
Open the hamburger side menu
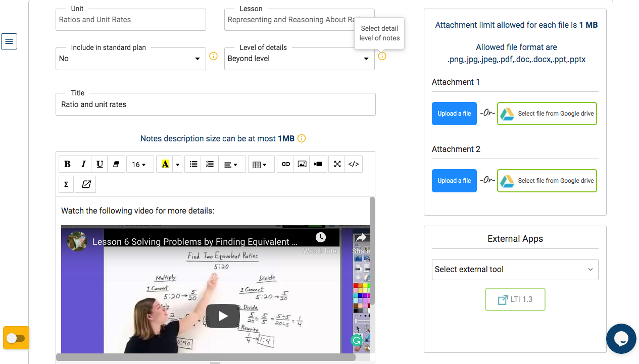pos(9,41)
